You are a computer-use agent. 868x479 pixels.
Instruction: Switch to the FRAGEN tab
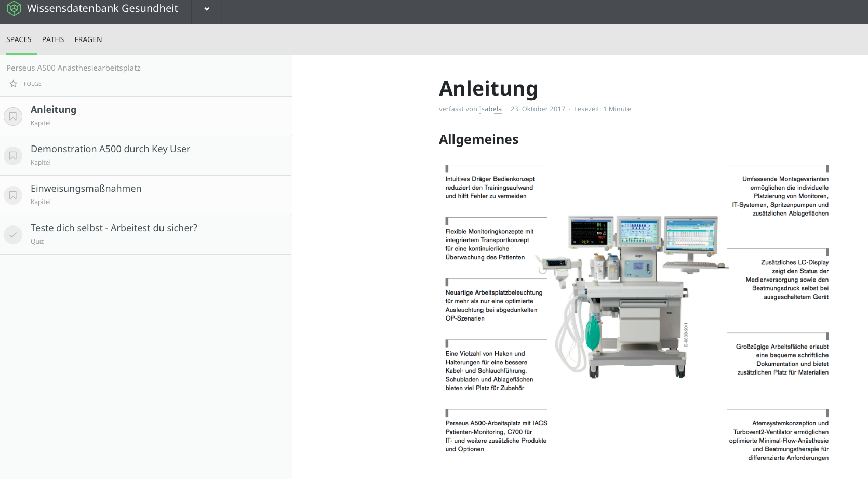pyautogui.click(x=88, y=39)
